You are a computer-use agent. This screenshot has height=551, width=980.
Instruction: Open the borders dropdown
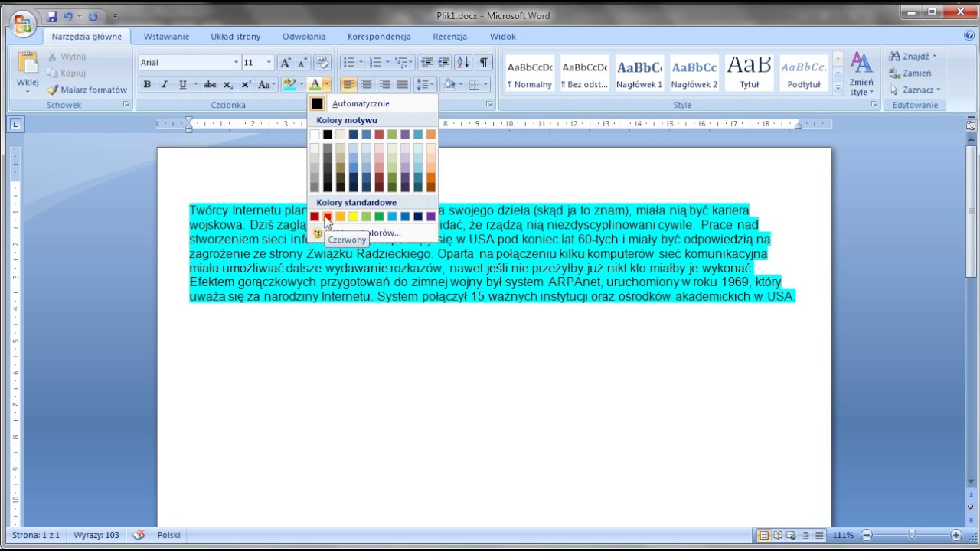[485, 84]
